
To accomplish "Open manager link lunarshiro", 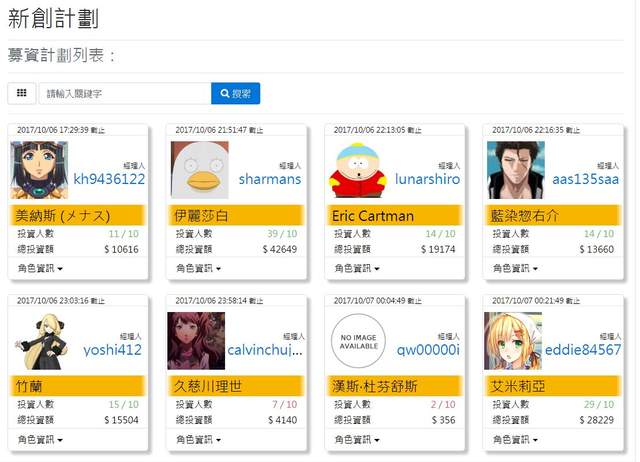I will [x=427, y=179].
